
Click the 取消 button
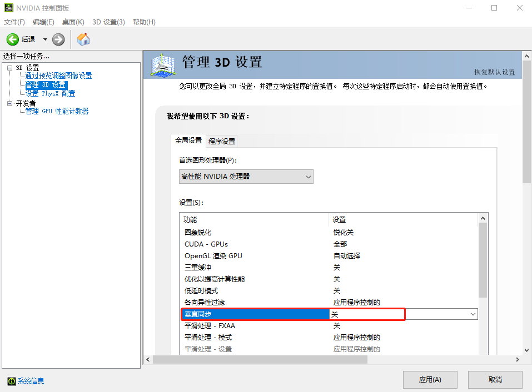pyautogui.click(x=495, y=379)
